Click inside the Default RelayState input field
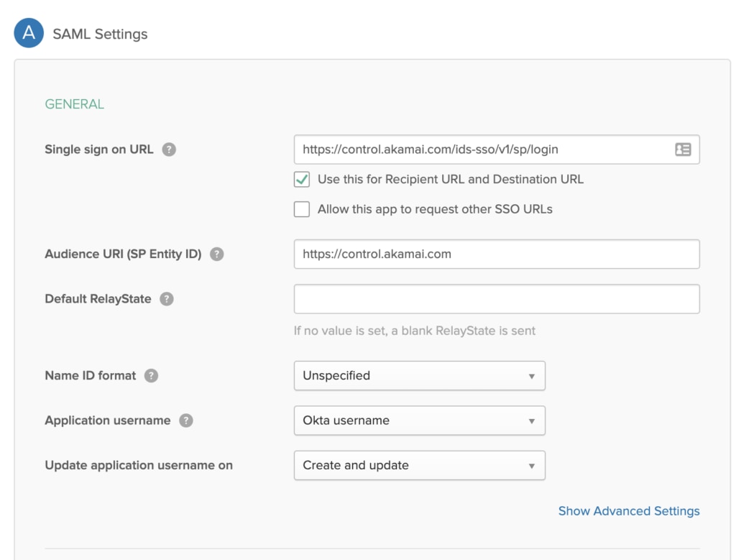The width and height of the screenshot is (736, 560). pyautogui.click(x=496, y=298)
